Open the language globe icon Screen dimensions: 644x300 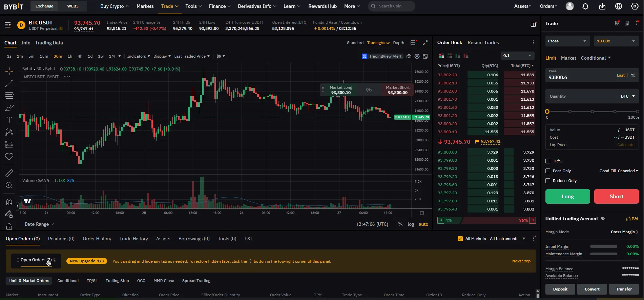[619, 6]
